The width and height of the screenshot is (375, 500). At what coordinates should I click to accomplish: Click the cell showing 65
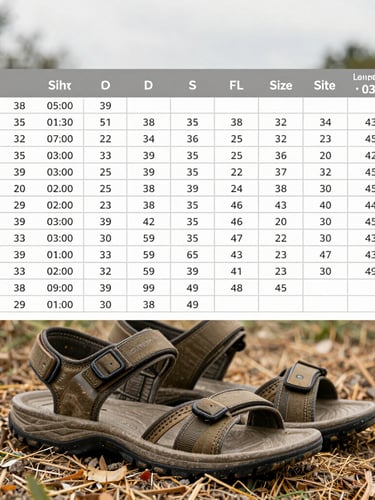click(192, 255)
